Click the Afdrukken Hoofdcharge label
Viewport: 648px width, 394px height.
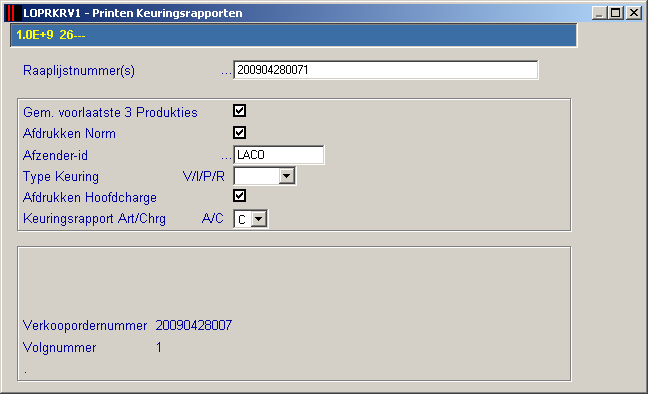click(x=90, y=198)
